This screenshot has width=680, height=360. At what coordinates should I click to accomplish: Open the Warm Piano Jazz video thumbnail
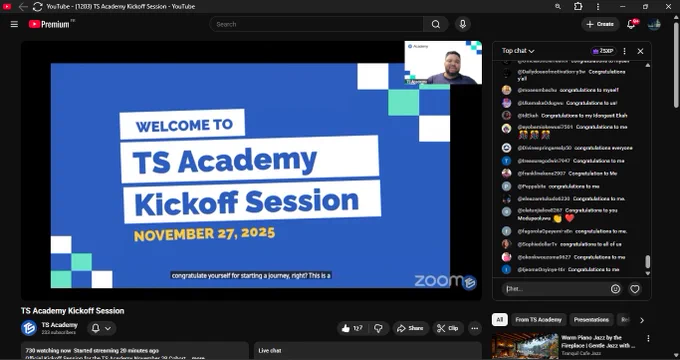(x=525, y=346)
